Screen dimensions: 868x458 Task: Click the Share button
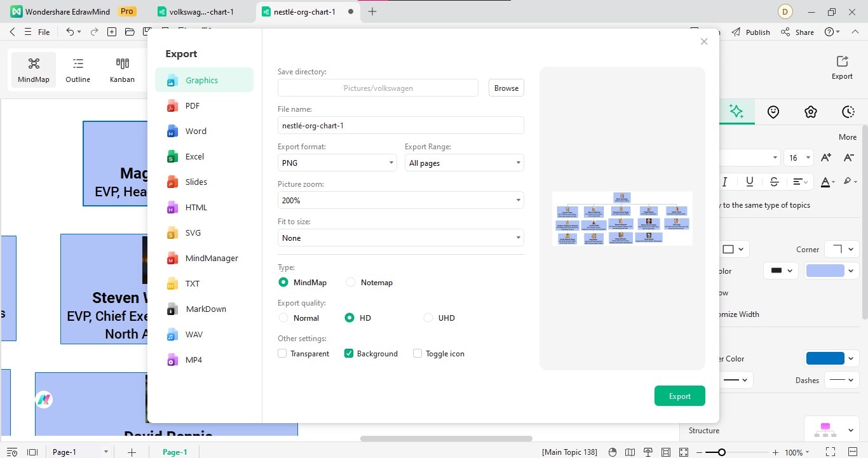click(x=797, y=32)
